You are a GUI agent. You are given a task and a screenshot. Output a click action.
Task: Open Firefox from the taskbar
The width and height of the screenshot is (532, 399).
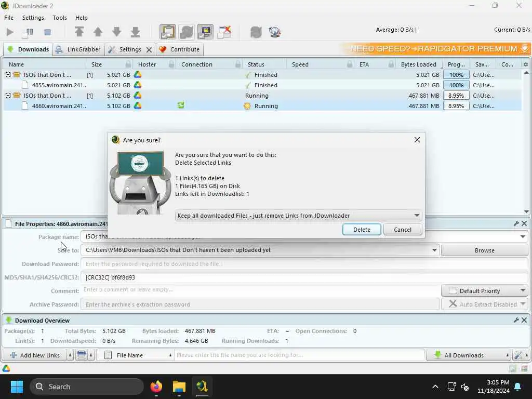coord(156,387)
